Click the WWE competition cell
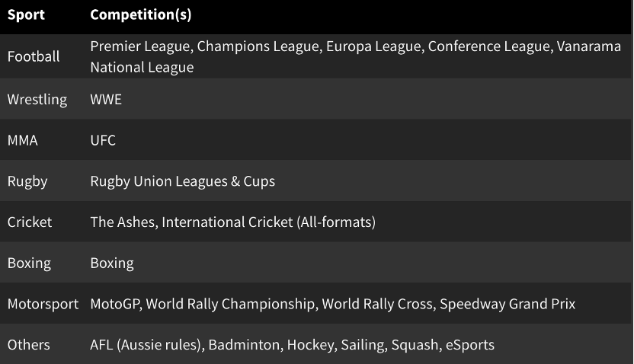Screen dimensions: 634x364 (x=106, y=99)
